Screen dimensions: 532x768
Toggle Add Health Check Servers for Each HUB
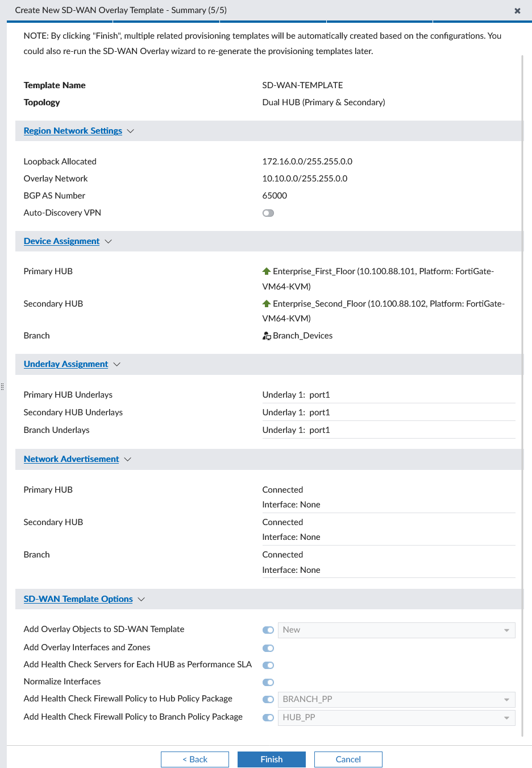[268, 665]
